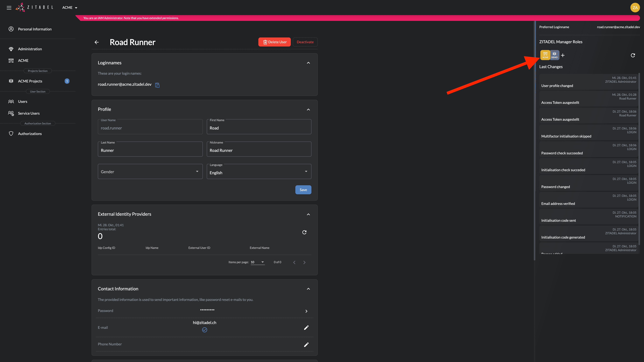Edit the E-mail address pencil icon

click(x=306, y=328)
